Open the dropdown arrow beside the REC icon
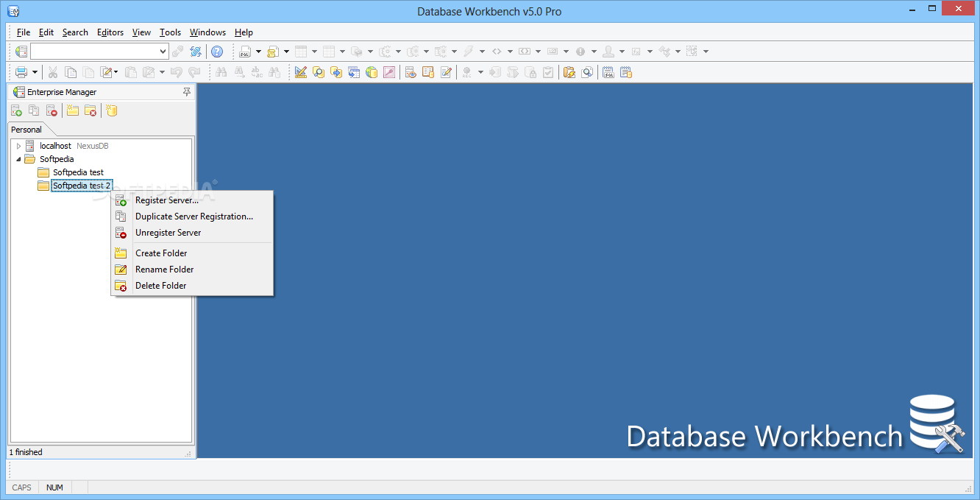Image resolution: width=980 pixels, height=500 pixels. [x=480, y=72]
